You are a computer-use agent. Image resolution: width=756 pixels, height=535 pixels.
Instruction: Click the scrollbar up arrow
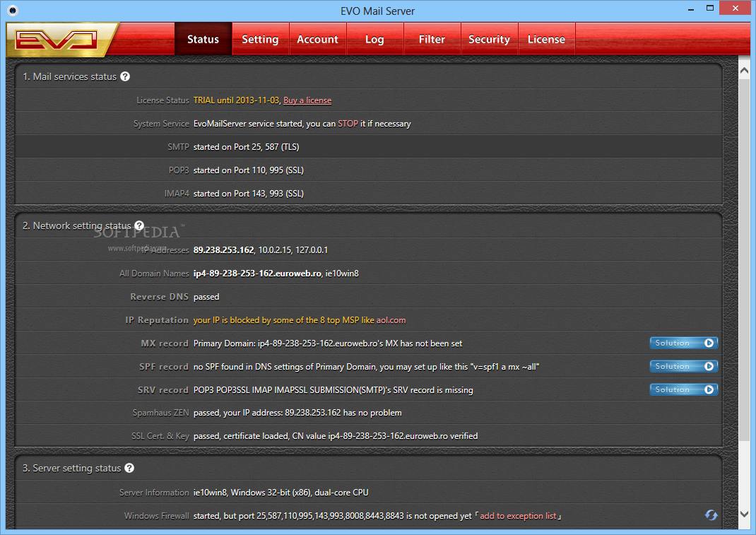click(744, 71)
